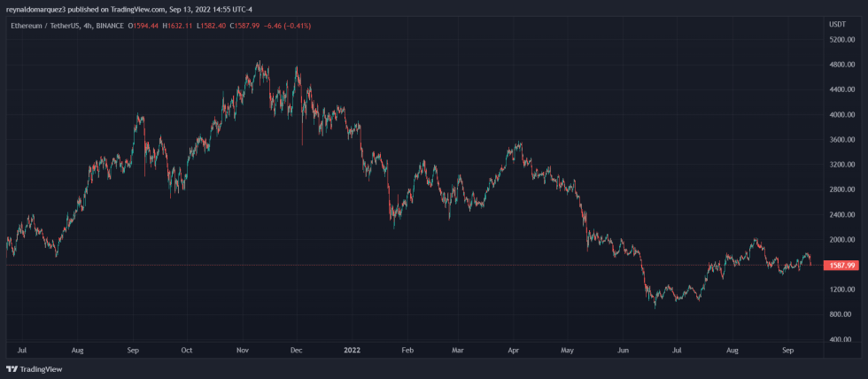
Task: Click the TradingView logo at bottom left
Action: (27, 369)
